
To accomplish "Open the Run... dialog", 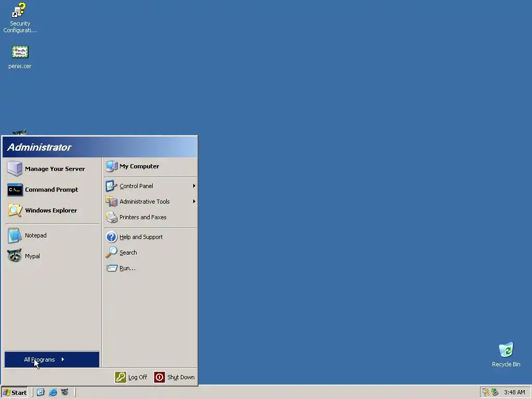I will click(150, 268).
